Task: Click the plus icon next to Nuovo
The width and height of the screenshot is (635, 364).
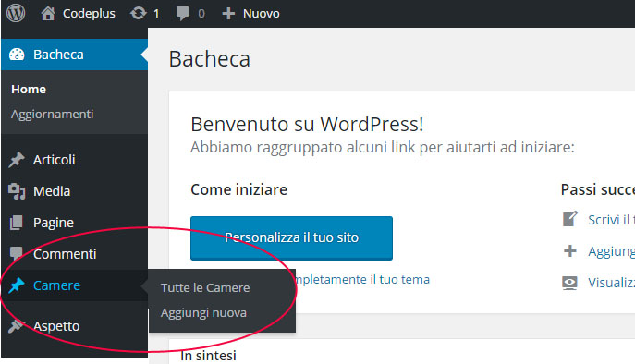Action: (x=228, y=13)
